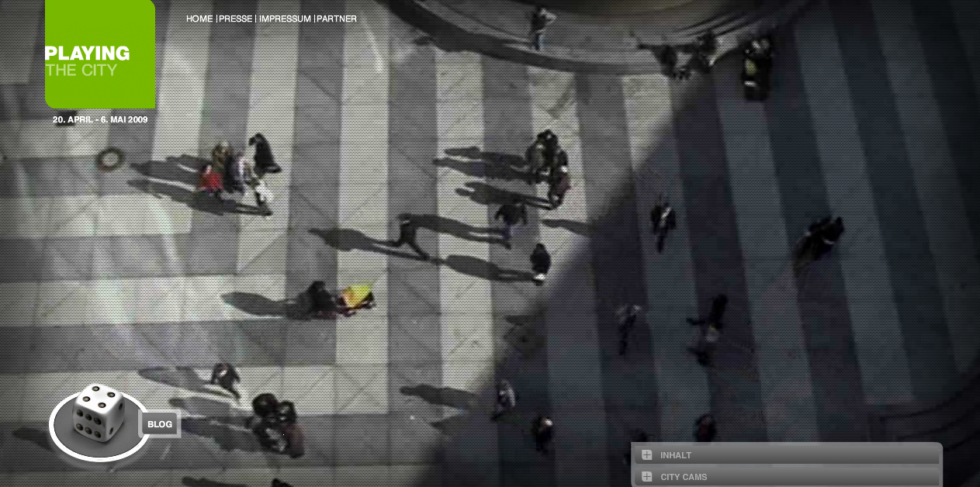Expand the CITY CAMS panel via its label
The height and width of the screenshot is (487, 980).
(684, 478)
